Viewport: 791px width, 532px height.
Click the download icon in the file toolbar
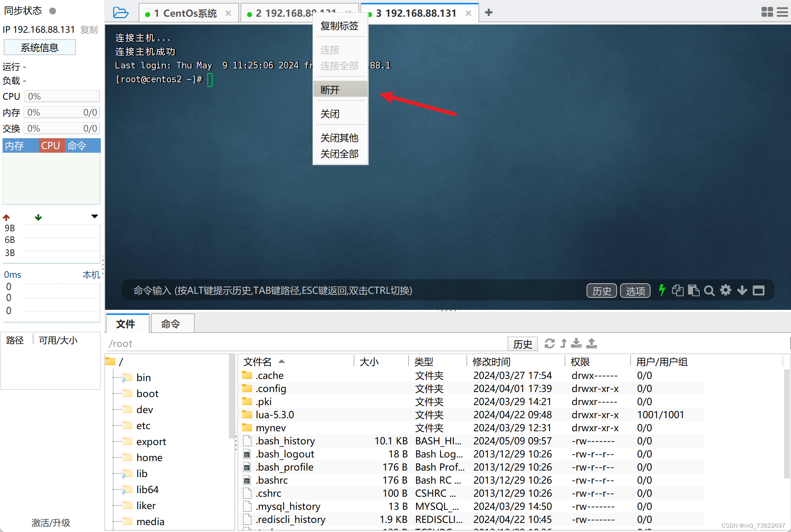click(576, 343)
